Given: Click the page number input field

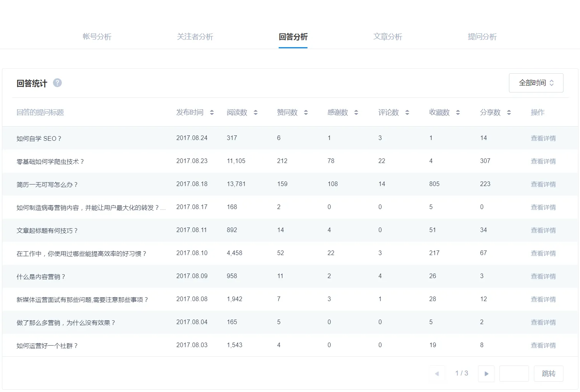Looking at the screenshot, I should [x=514, y=374].
